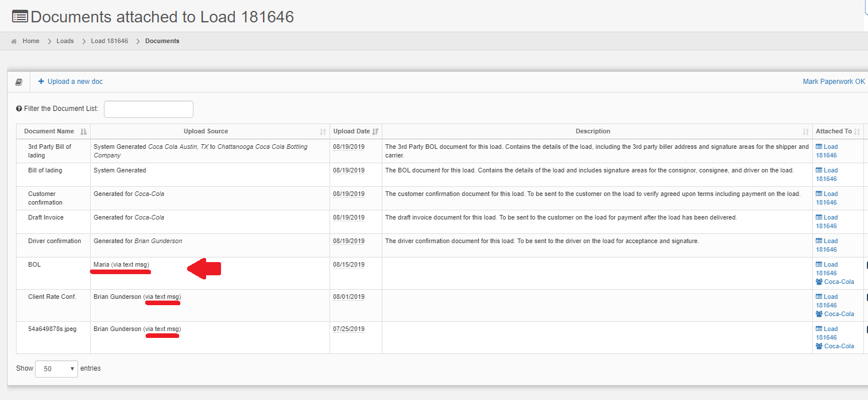Click the home icon in breadcrumb
Image resolution: width=868 pixels, height=400 pixels.
point(14,41)
